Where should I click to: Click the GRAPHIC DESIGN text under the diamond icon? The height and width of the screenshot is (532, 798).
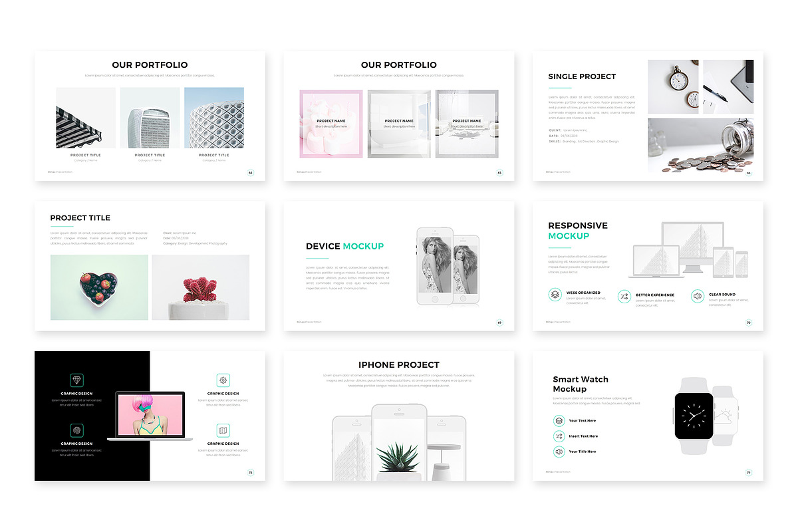(x=76, y=394)
